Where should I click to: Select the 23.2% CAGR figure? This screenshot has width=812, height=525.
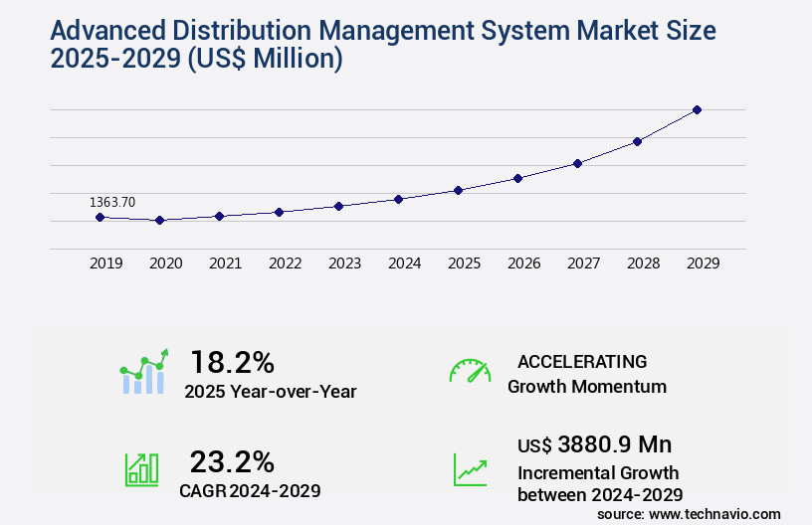pos(232,461)
